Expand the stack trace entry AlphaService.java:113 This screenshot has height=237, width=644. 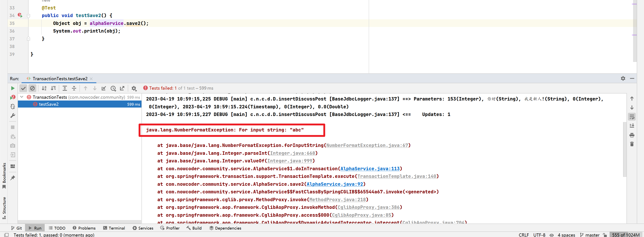[x=370, y=168]
